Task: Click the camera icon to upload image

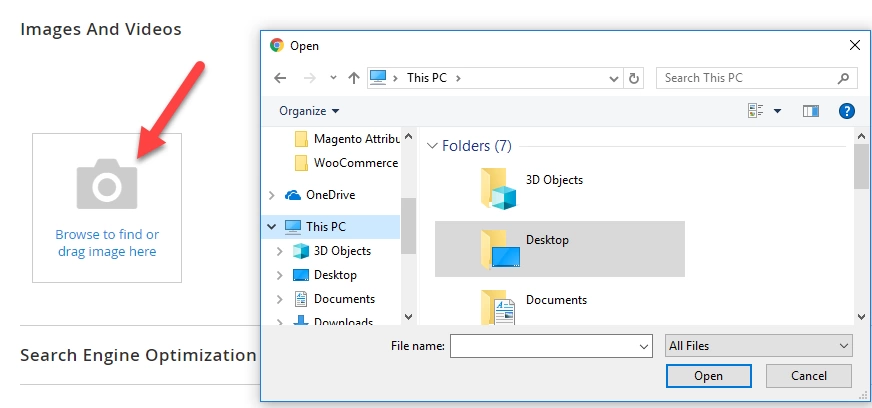Action: coord(107,184)
